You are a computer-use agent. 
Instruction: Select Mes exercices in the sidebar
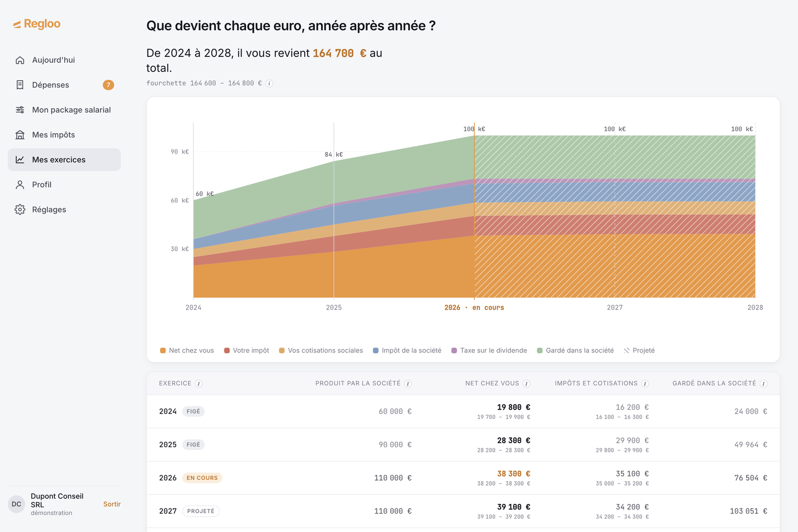pyautogui.click(x=64, y=160)
